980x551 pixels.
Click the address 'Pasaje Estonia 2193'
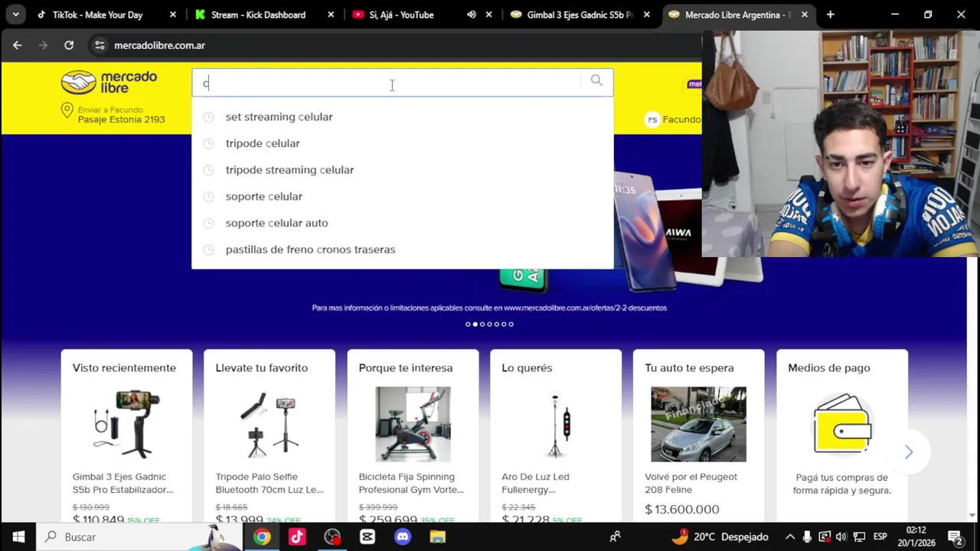pyautogui.click(x=121, y=119)
